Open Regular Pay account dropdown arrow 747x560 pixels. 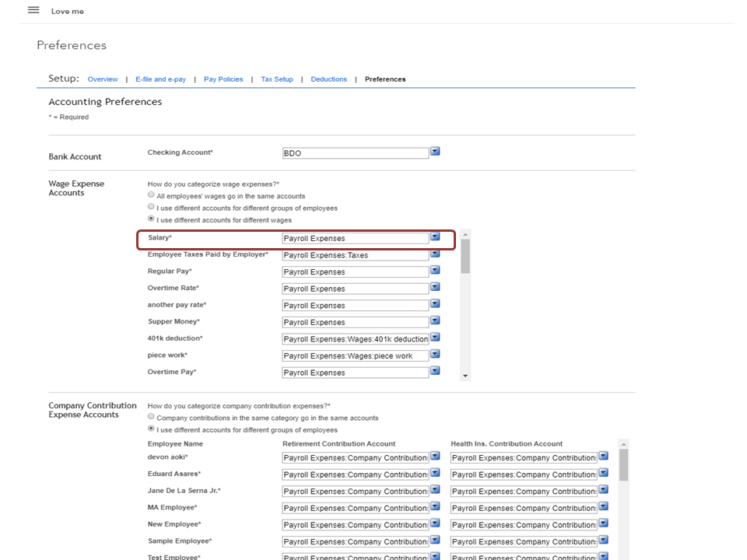pyautogui.click(x=435, y=271)
